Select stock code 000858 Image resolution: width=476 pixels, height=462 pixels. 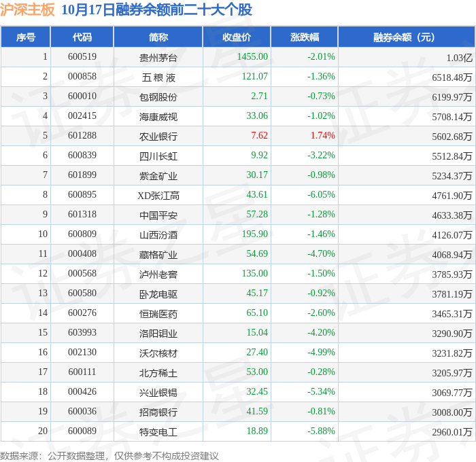tap(82, 77)
